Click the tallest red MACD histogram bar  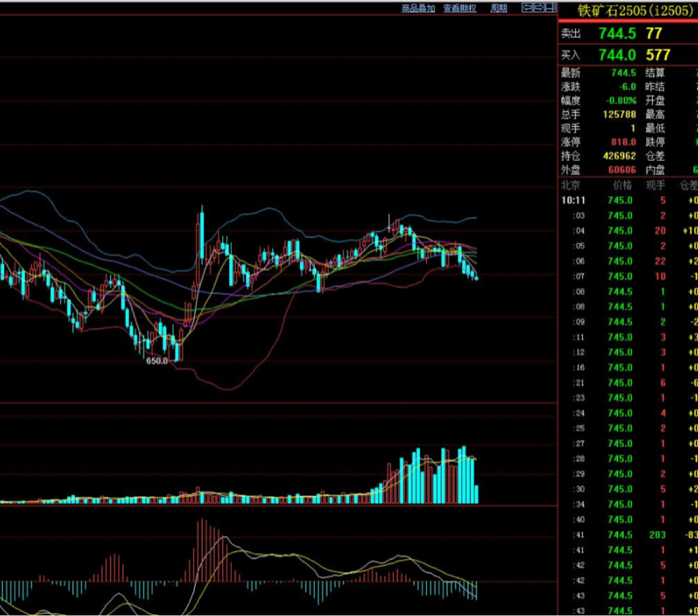click(x=203, y=550)
